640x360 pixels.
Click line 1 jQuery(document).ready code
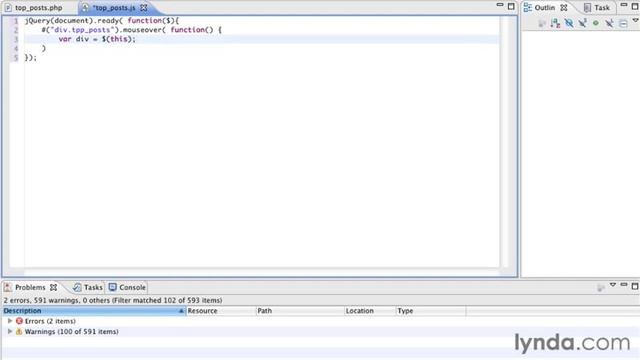click(102, 20)
